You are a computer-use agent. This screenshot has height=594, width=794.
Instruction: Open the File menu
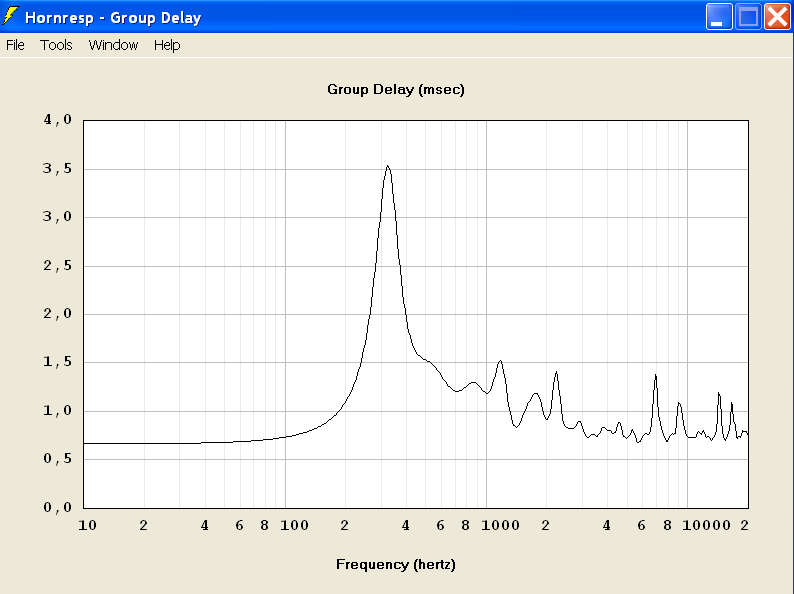(x=15, y=45)
